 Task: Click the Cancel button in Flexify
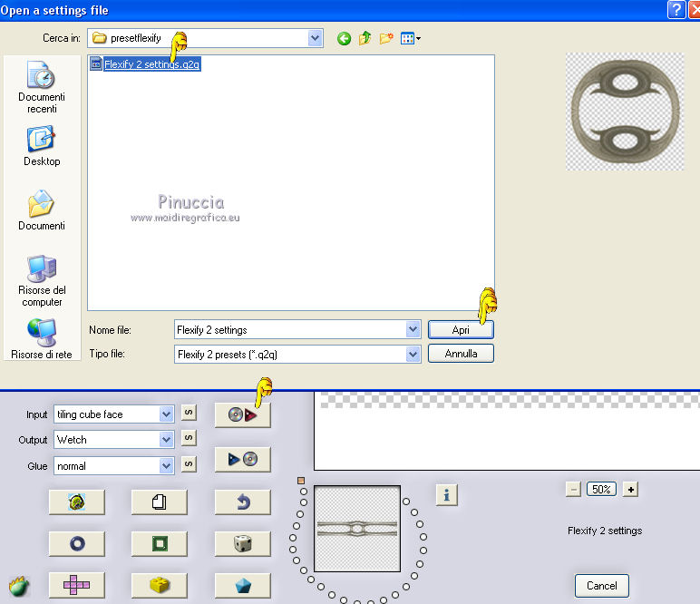[602, 586]
